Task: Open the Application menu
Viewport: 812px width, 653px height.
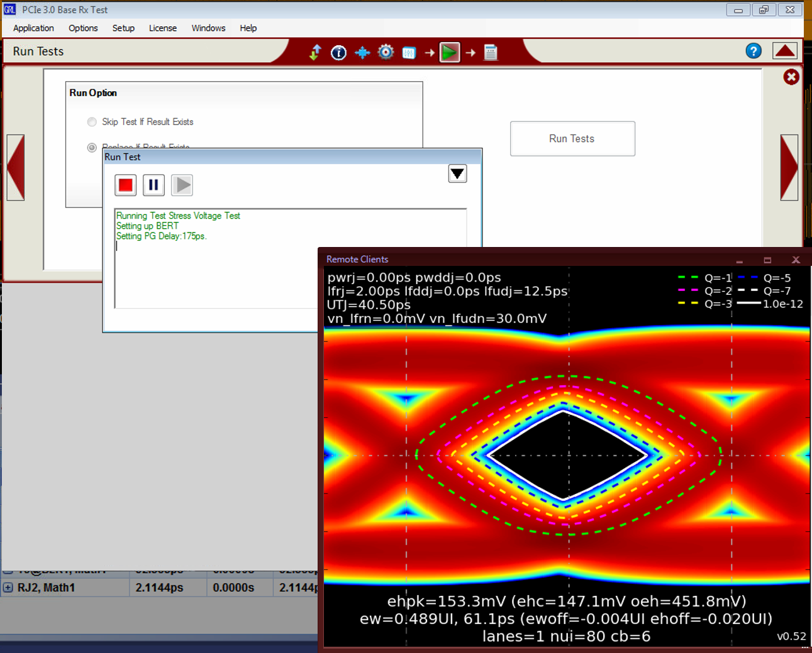Action: click(33, 28)
